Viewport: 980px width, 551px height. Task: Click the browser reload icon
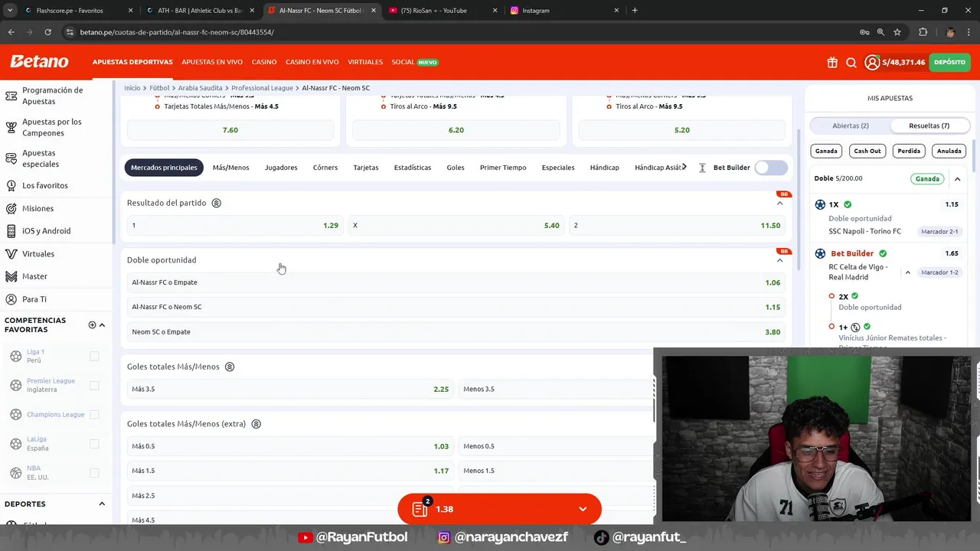pyautogui.click(x=47, y=32)
